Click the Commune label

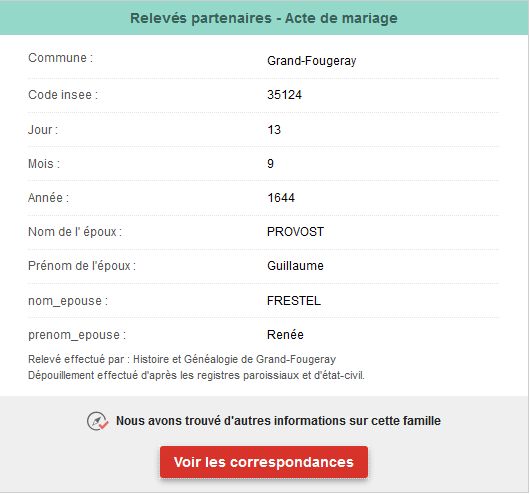coord(61,58)
